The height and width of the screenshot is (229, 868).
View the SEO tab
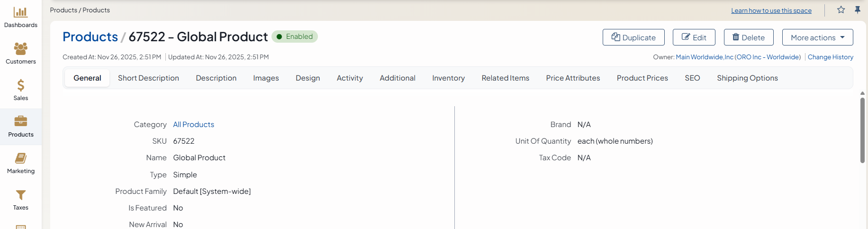click(x=692, y=78)
